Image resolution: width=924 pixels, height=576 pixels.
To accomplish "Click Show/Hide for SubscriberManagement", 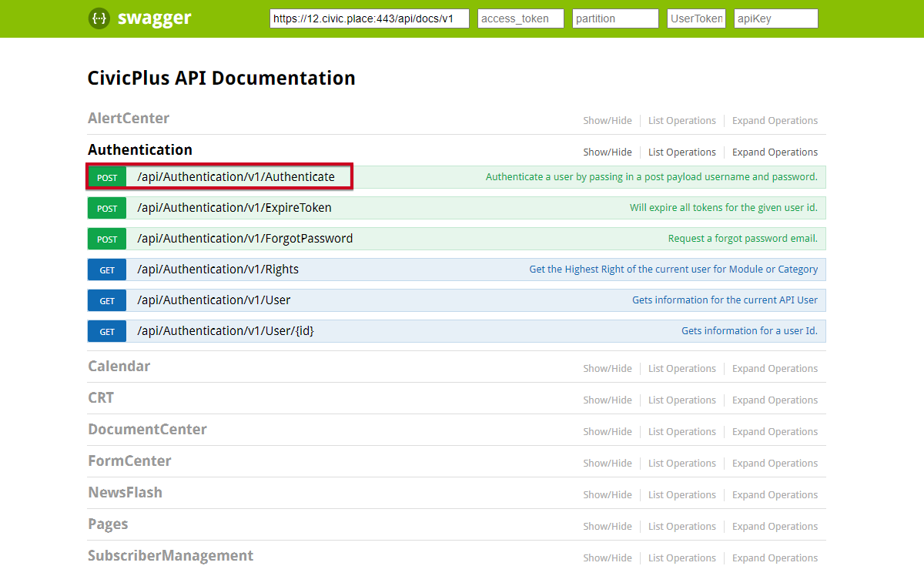I will point(608,558).
